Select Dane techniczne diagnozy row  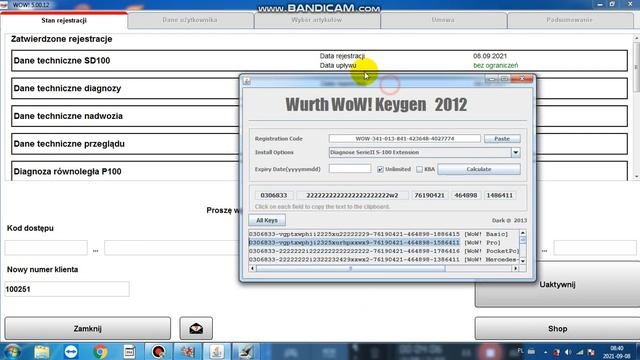320,88
